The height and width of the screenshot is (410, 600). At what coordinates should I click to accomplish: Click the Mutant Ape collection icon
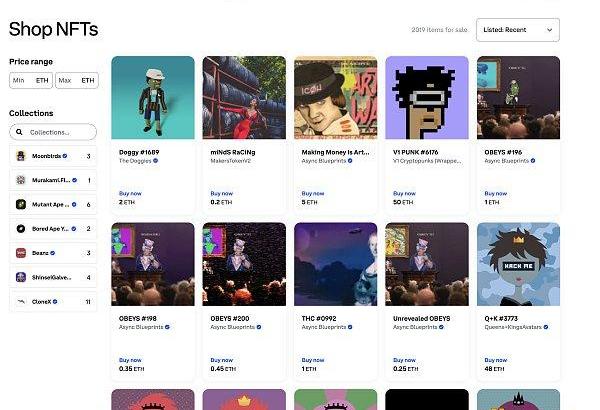21,204
